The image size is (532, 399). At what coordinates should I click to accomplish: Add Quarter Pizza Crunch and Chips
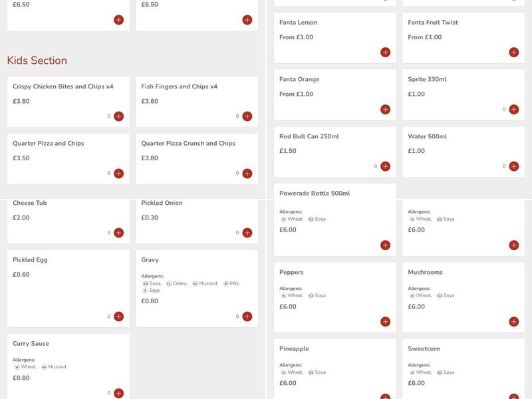point(247,174)
